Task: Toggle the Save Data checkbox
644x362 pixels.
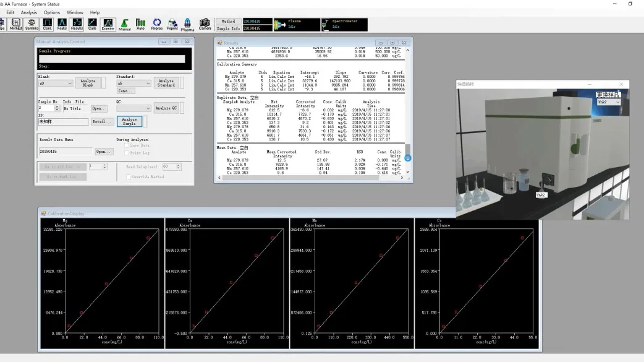Action: pos(127,145)
